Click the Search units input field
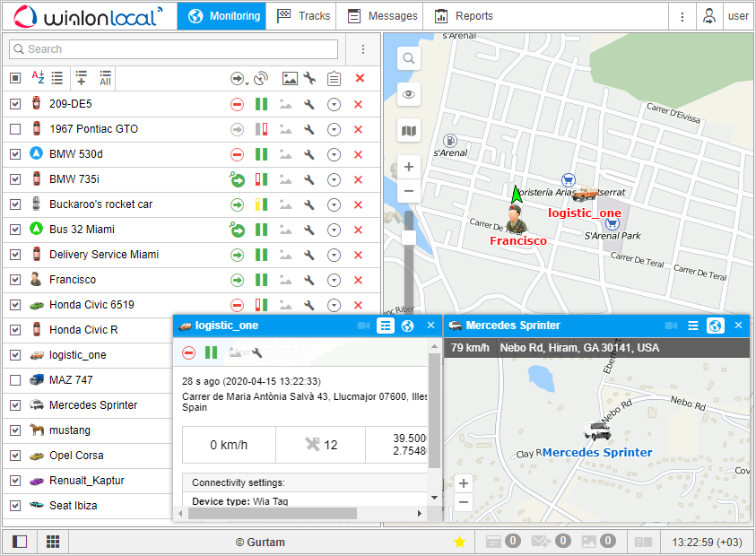The height and width of the screenshot is (556, 756). coord(174,49)
